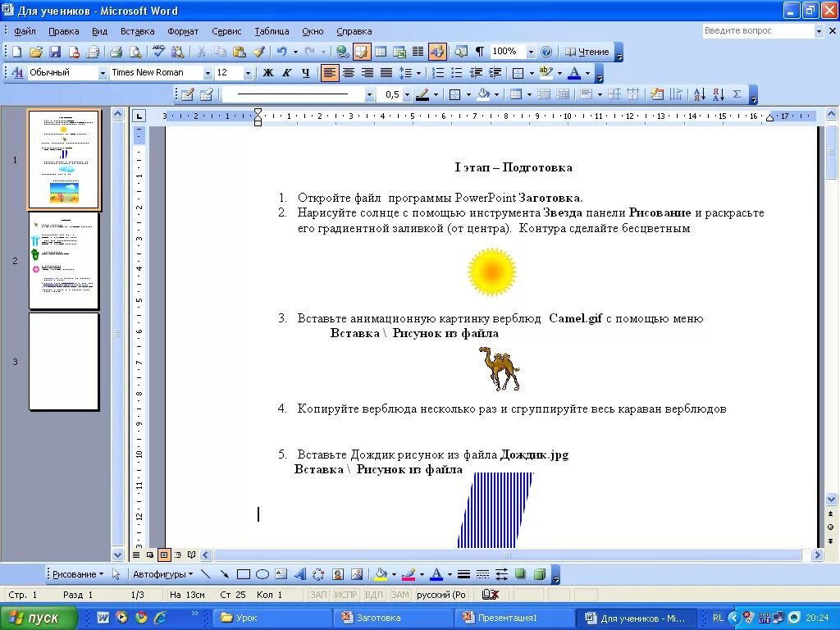Open the Формат menu

click(183, 31)
